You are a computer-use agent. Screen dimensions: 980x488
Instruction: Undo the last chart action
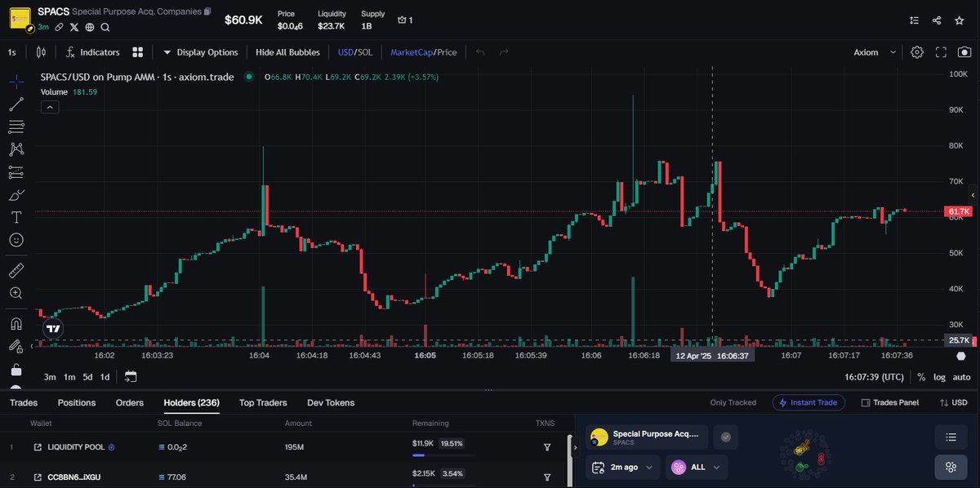[480, 52]
